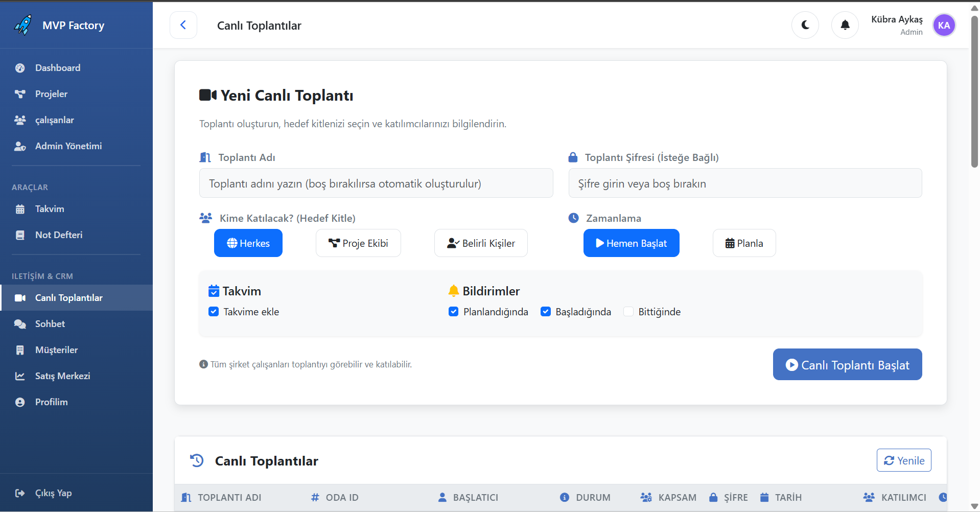The height and width of the screenshot is (512, 980).
Task: Open the Takvim tool
Action: pos(50,208)
